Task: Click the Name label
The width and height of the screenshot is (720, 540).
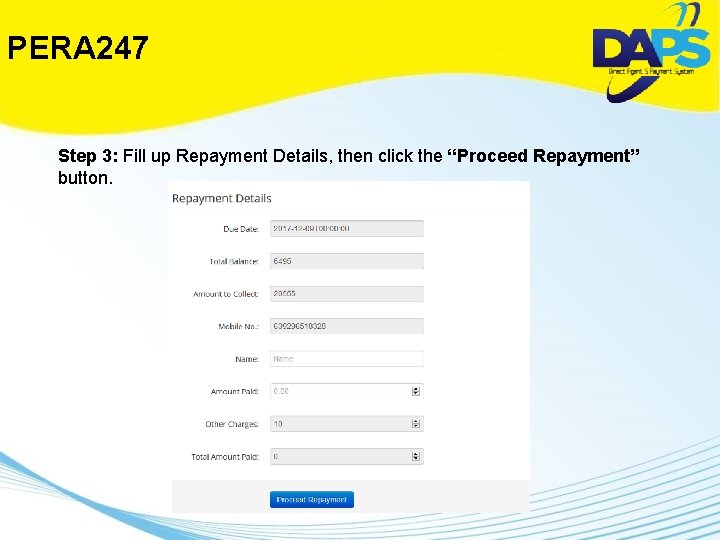Action: point(247,359)
